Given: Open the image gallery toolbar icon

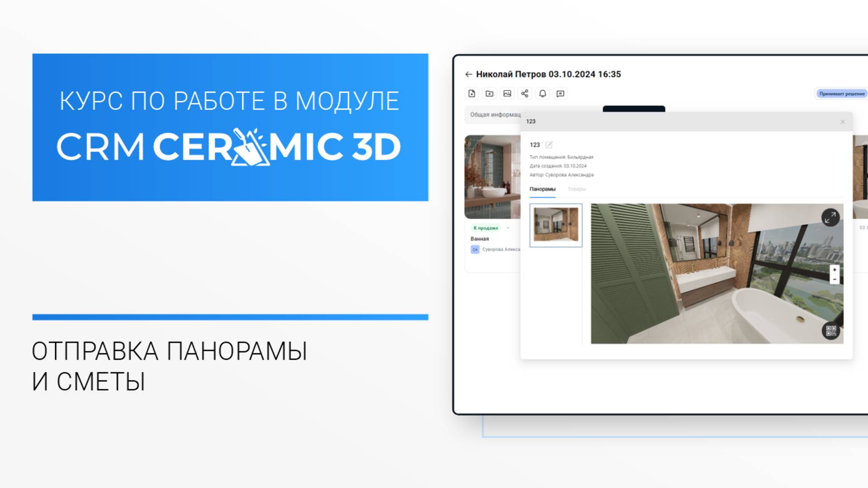Looking at the screenshot, I should coord(507,94).
